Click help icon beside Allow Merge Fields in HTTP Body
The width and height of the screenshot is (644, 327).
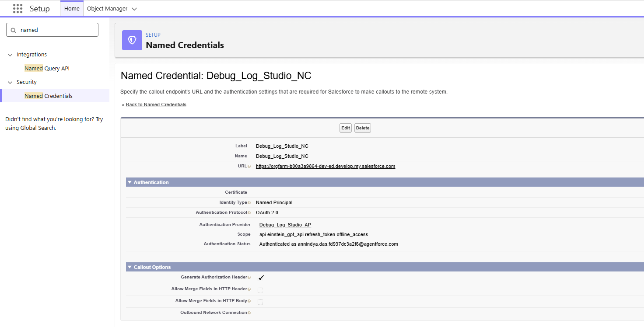pyautogui.click(x=249, y=301)
